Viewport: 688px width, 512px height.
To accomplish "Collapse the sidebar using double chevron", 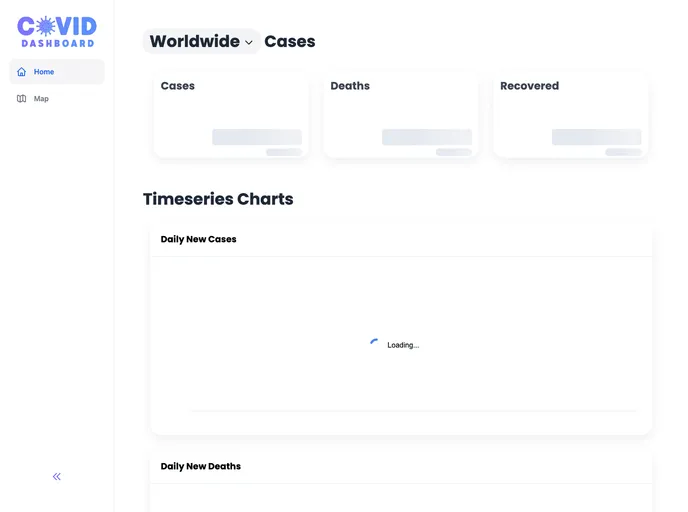I will point(57,477).
